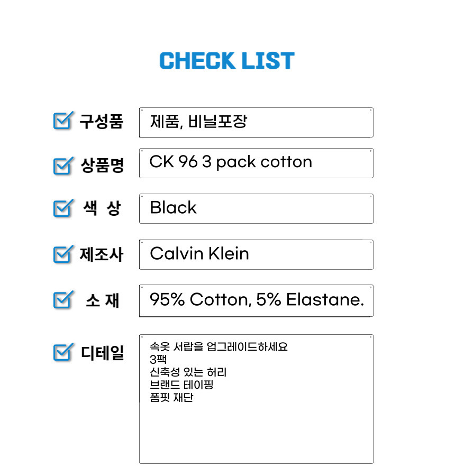Screen dimensions: 455x476
Task: Click the 속옷 서랍을 업그레이드하세요 line
Action: point(219,347)
